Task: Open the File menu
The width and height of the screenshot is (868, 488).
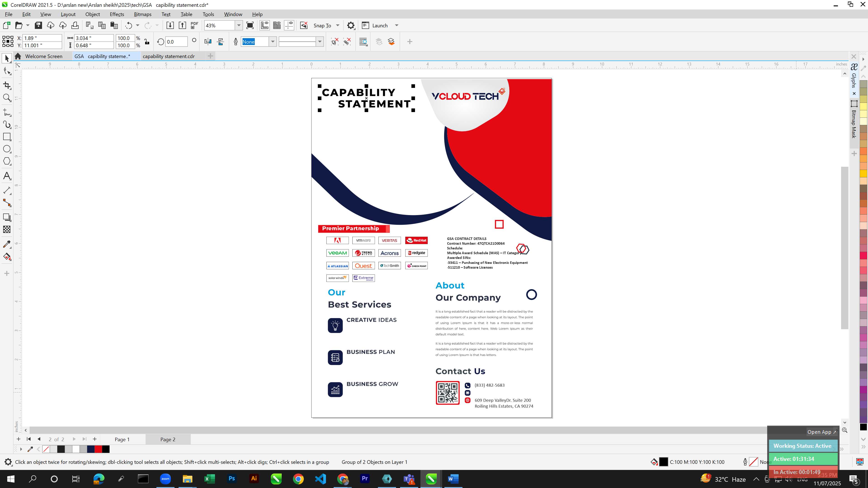Action: point(9,14)
